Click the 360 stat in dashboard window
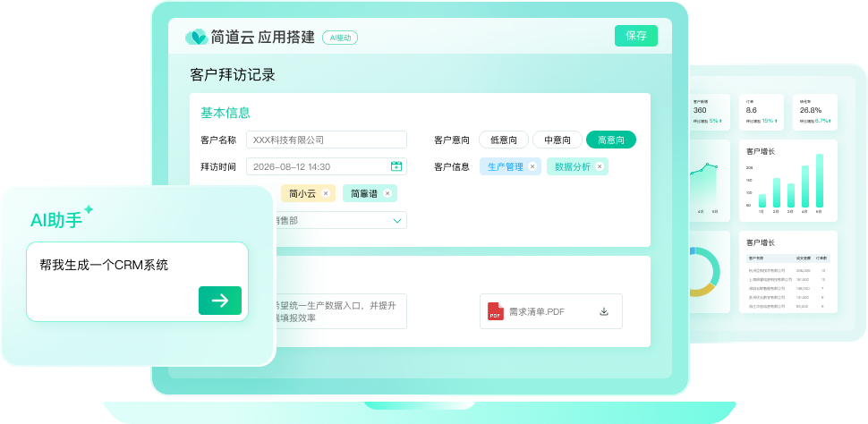This screenshot has height=424, width=868. (x=700, y=110)
